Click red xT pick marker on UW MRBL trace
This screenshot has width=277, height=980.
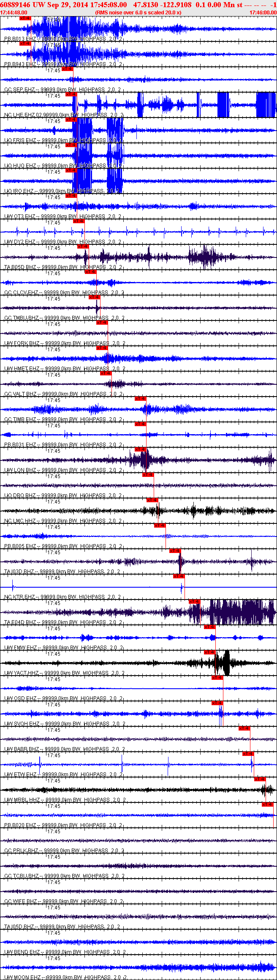coord(260,779)
